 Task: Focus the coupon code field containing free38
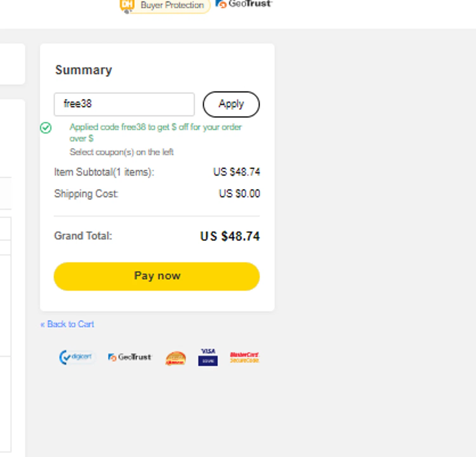pos(124,104)
